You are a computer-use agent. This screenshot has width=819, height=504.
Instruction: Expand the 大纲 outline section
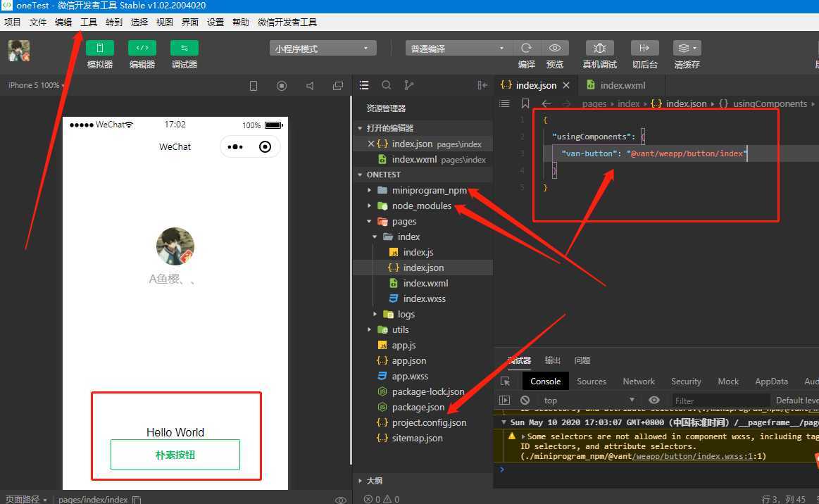pyautogui.click(x=360, y=481)
